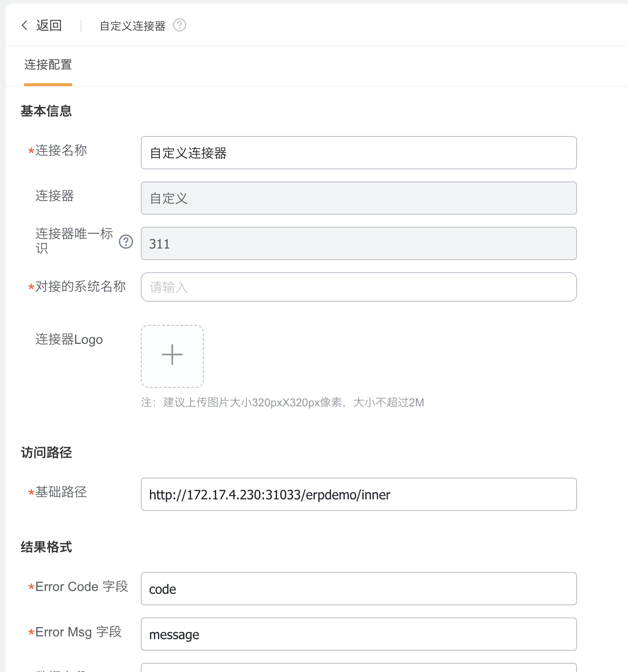
Task: Focus the 连接名称 input field
Action: [x=358, y=153]
